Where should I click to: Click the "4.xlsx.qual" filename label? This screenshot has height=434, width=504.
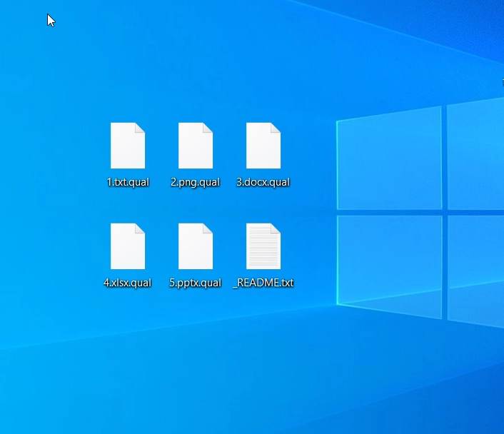coord(128,283)
